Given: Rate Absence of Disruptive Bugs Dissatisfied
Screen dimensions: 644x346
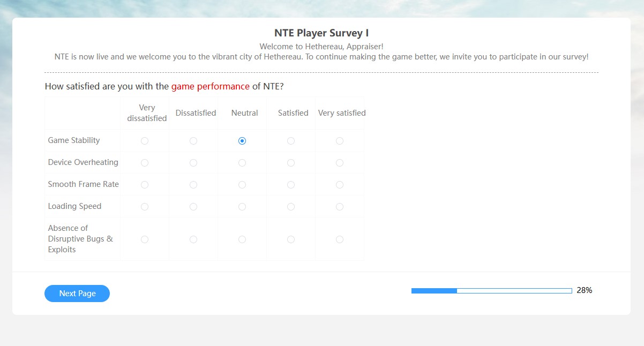Looking at the screenshot, I should click(x=193, y=239).
